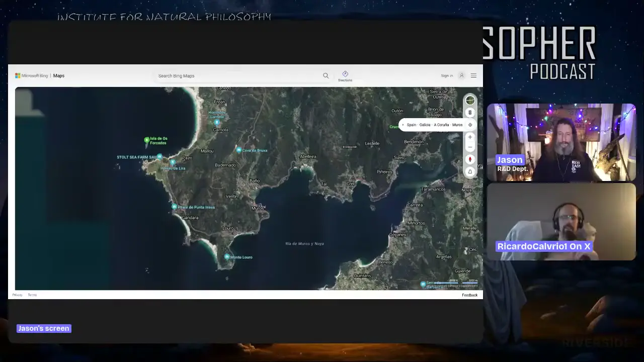Image resolution: width=644 pixels, height=362 pixels.
Task: Click the Mallou town label
Action: [207, 151]
